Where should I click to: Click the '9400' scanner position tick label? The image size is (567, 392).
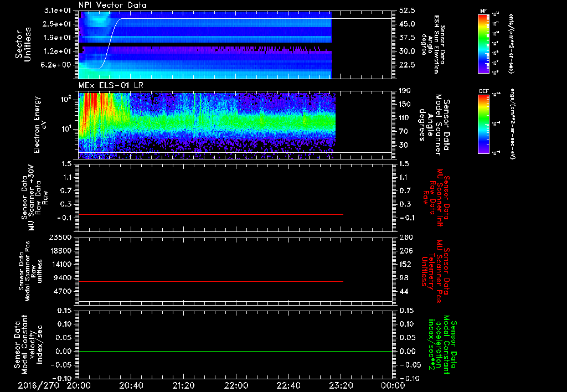click(x=63, y=278)
